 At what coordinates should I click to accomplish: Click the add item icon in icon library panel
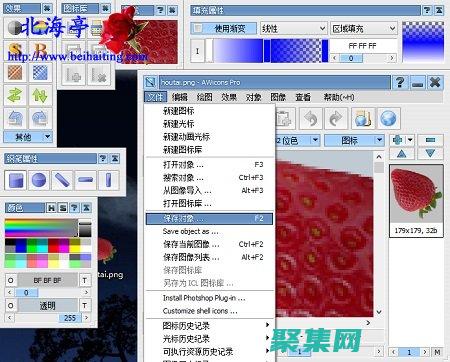pos(73,75)
